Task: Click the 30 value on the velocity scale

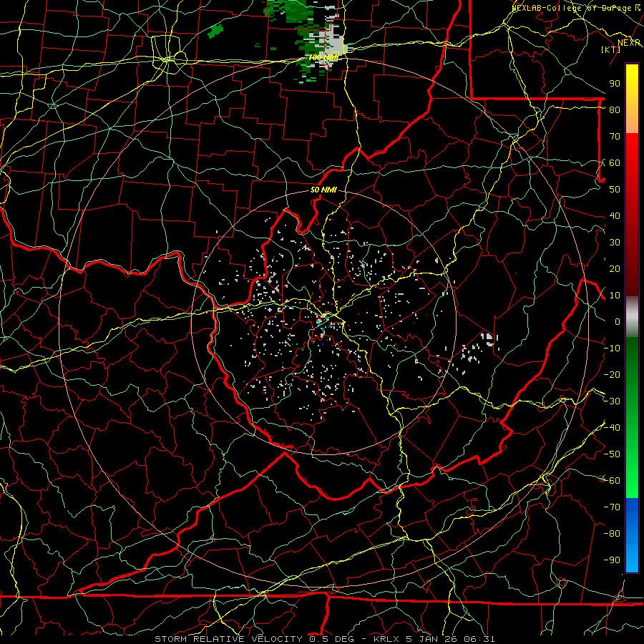Action: (x=615, y=243)
